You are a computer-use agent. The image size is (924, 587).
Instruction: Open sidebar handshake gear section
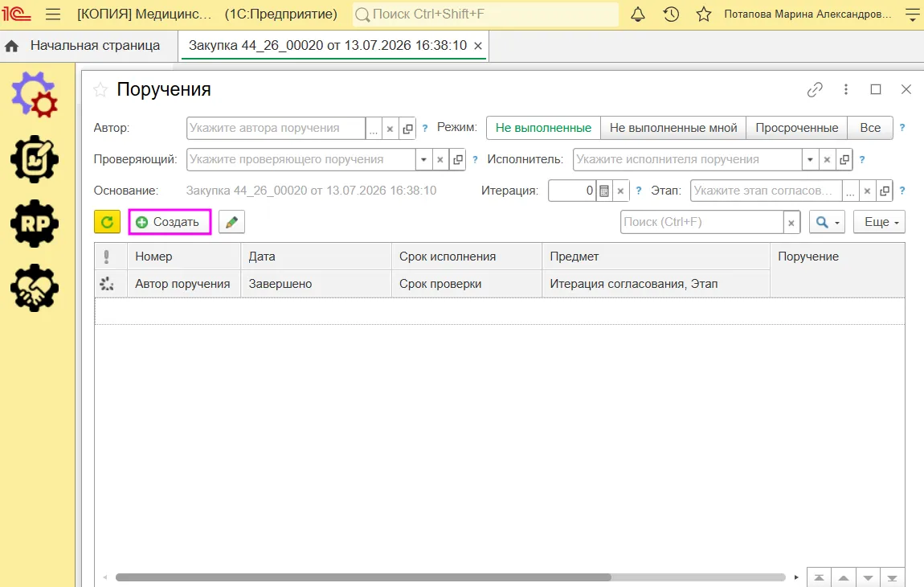click(35, 287)
